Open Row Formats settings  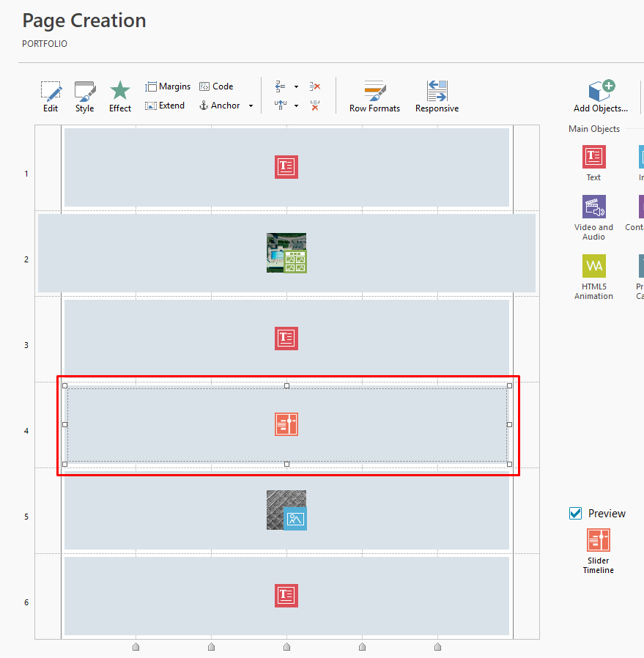click(x=374, y=97)
